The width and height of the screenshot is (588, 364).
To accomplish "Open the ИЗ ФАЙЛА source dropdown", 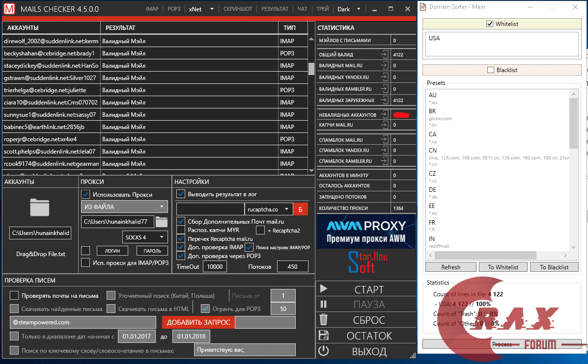I will click(124, 207).
